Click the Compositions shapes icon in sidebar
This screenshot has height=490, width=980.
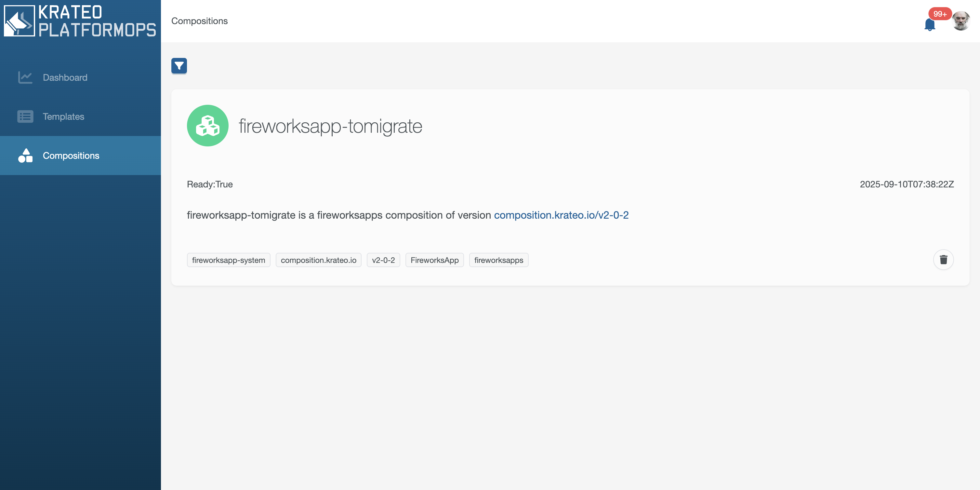(x=25, y=156)
